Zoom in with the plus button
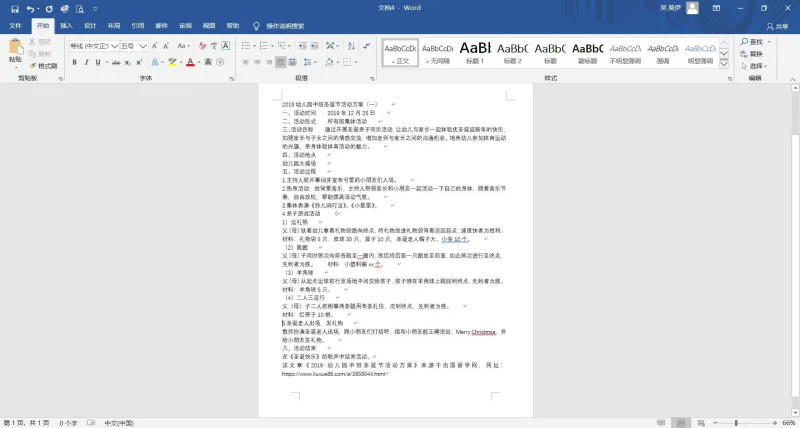800x428 pixels. click(x=775, y=423)
